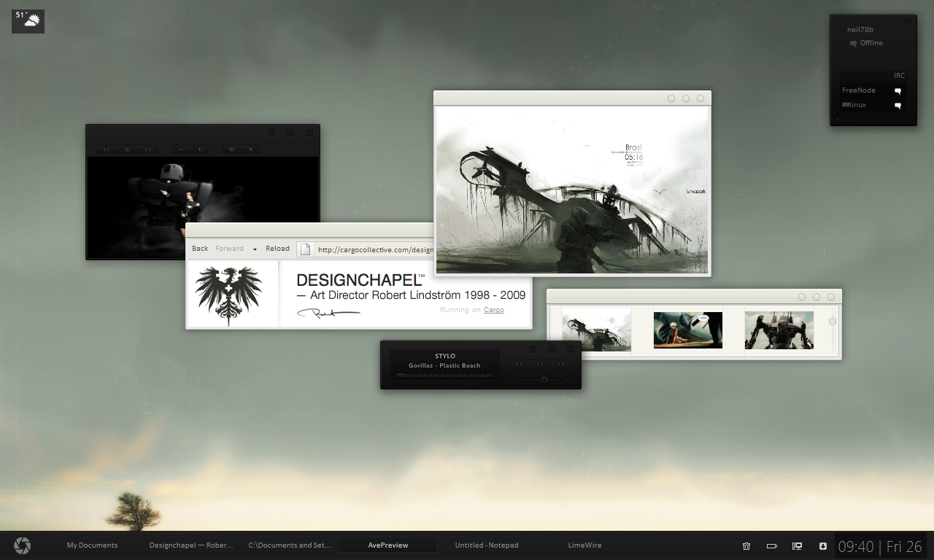The width and height of the screenshot is (934, 560).
Task: Click the STYLO track title
Action: coord(445,356)
